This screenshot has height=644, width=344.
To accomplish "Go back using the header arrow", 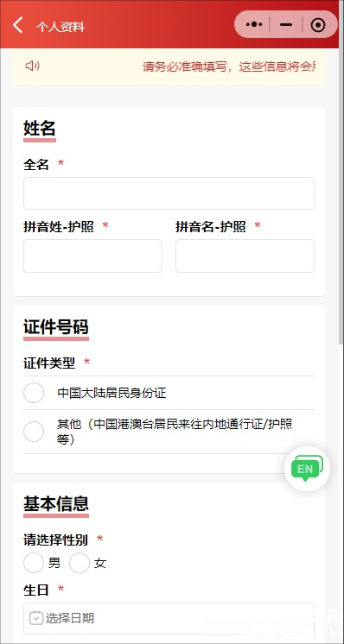I will click(x=17, y=25).
